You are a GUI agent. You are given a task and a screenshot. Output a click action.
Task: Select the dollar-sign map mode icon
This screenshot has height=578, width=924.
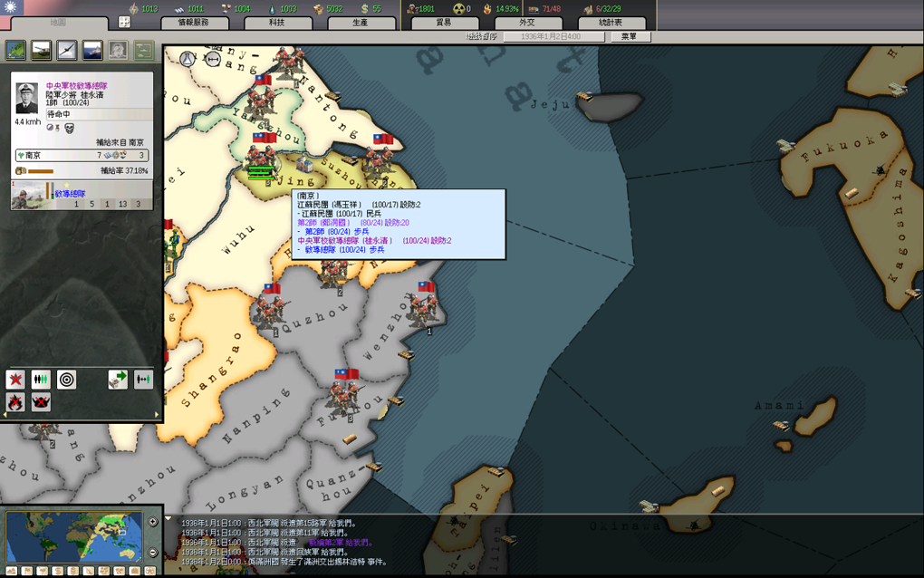(58, 571)
